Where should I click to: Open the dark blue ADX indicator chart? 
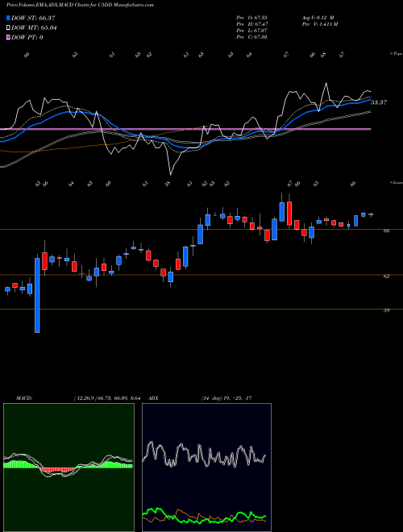click(x=206, y=468)
